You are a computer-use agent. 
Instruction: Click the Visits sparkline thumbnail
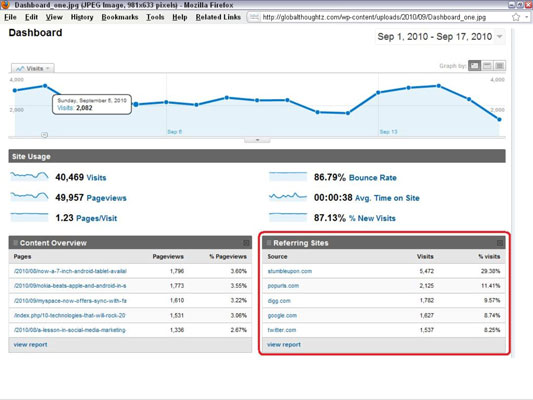click(x=29, y=176)
